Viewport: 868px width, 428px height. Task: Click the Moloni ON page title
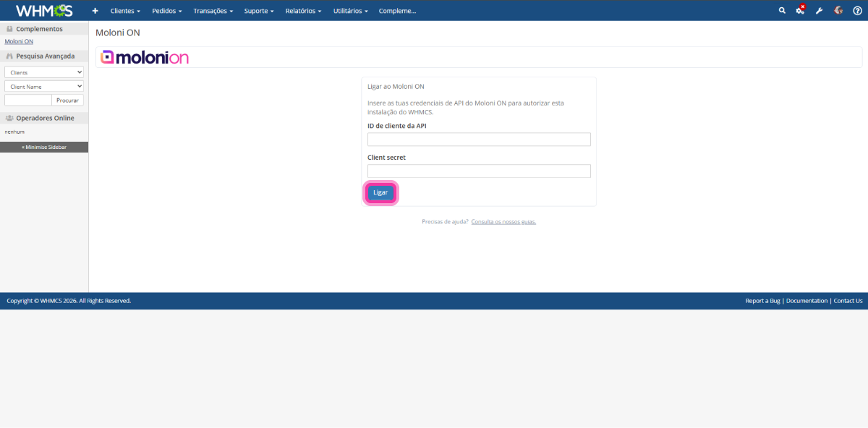click(118, 33)
